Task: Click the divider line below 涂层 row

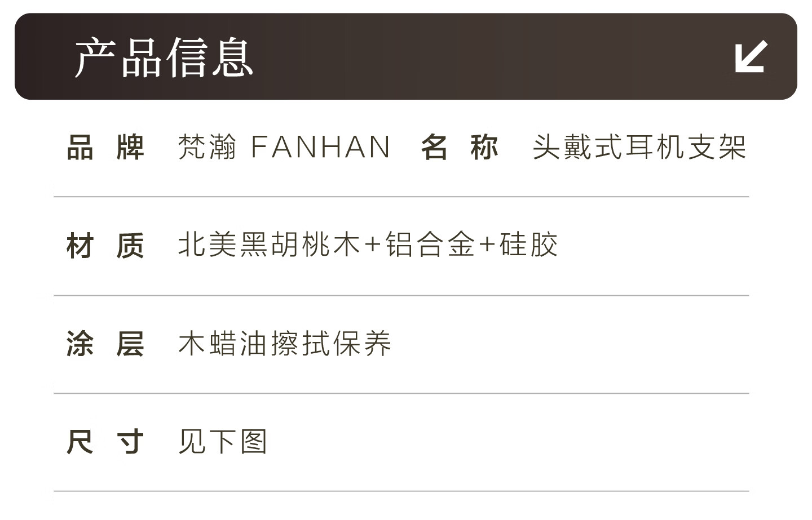Action: tap(401, 393)
